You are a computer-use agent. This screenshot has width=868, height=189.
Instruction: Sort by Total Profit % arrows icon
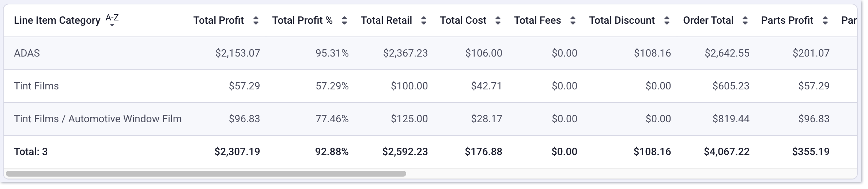coord(344,20)
